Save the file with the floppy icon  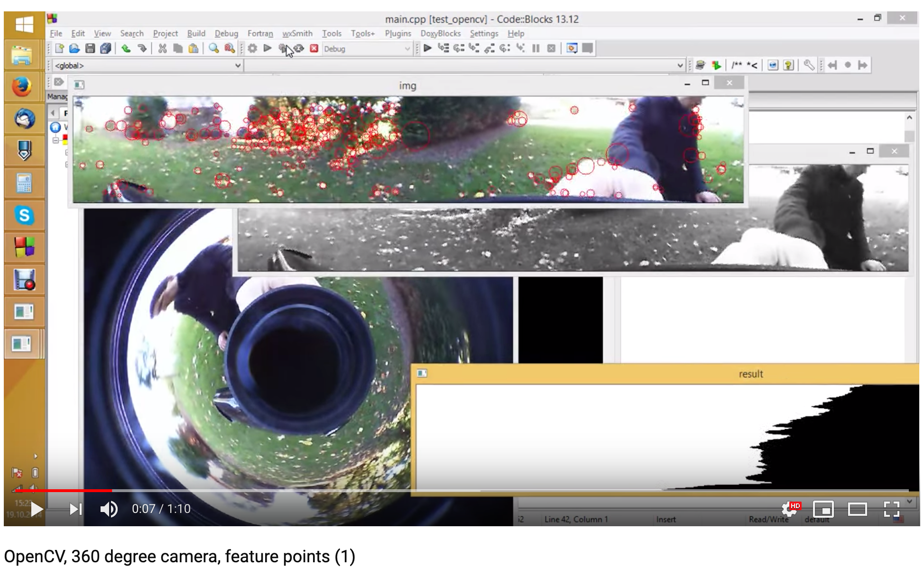90,48
